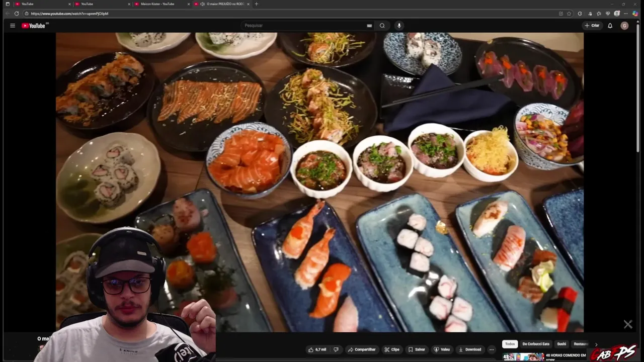Screen dimensions: 644x362
Task: Select the Sushi filter chip
Action: [561, 344]
